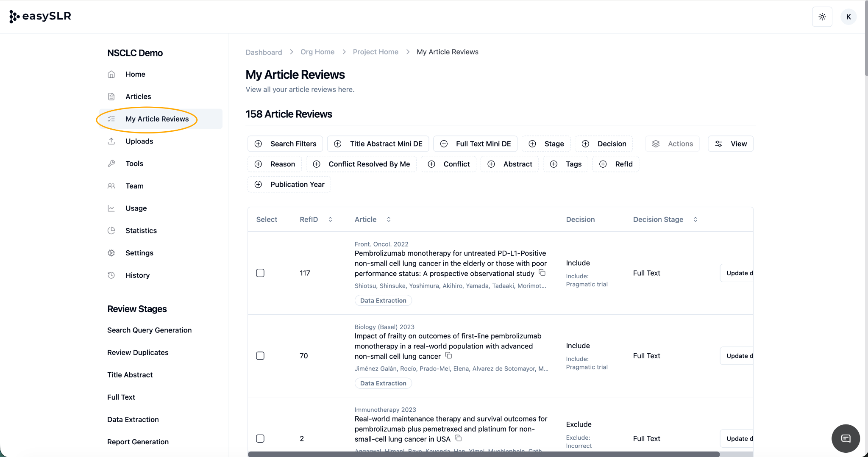The height and width of the screenshot is (457, 868).
Task: Copy the Pembrolizumab monotherapy article title
Action: pyautogui.click(x=542, y=273)
